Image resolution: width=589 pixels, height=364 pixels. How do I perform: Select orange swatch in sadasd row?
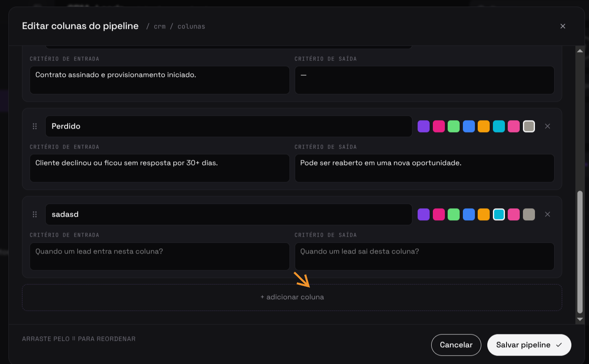click(484, 214)
